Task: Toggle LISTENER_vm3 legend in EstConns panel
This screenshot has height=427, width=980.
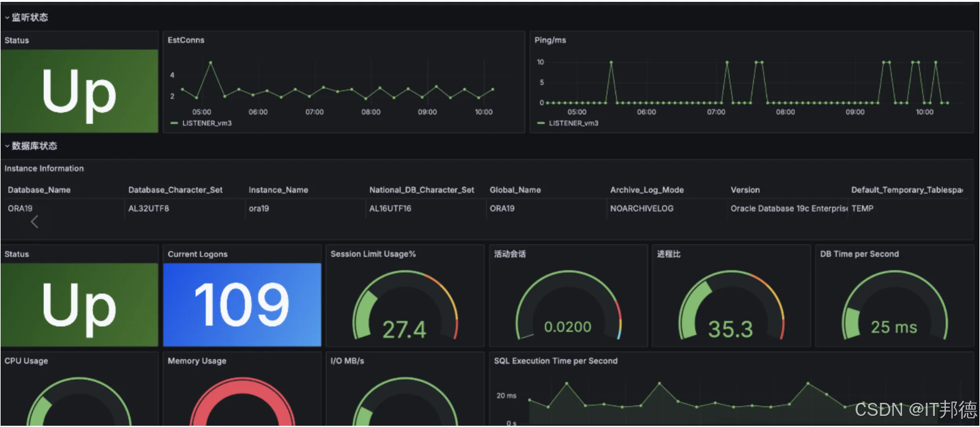Action: pos(206,123)
